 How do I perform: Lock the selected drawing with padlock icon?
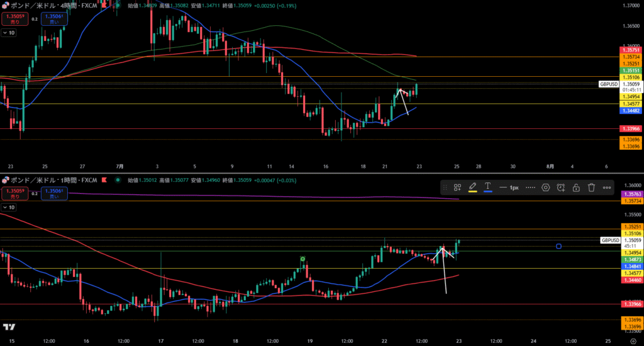point(576,187)
